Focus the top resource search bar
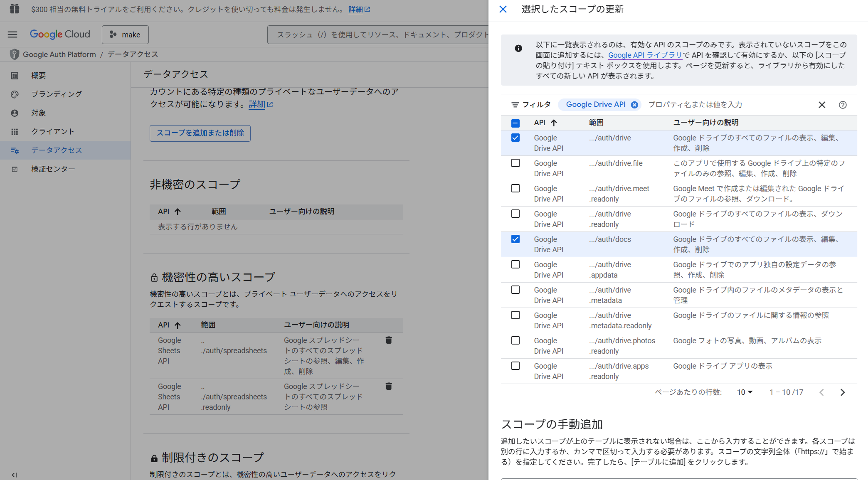Viewport: 868px width, 480px height. pyautogui.click(x=378, y=34)
